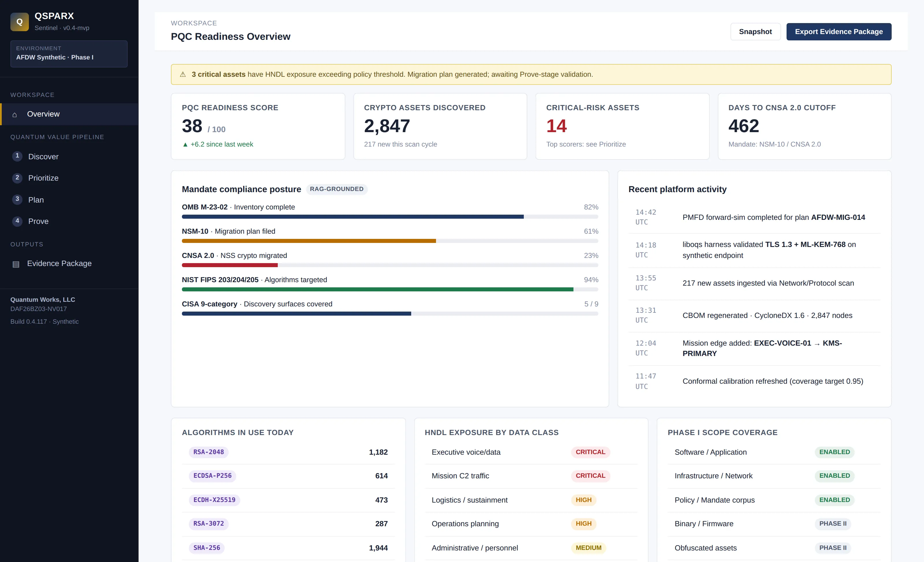The height and width of the screenshot is (562, 924).
Task: Go to the Discover pipeline stage
Action: (69, 157)
